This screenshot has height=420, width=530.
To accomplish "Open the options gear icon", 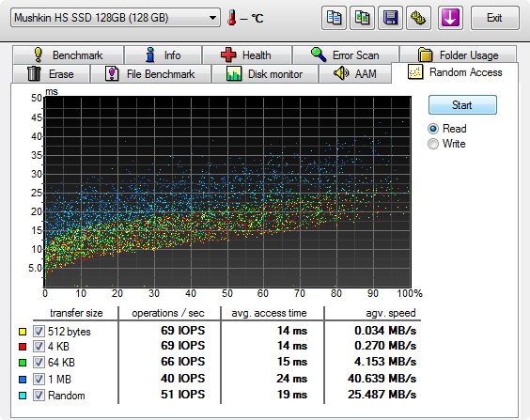I will click(x=418, y=18).
